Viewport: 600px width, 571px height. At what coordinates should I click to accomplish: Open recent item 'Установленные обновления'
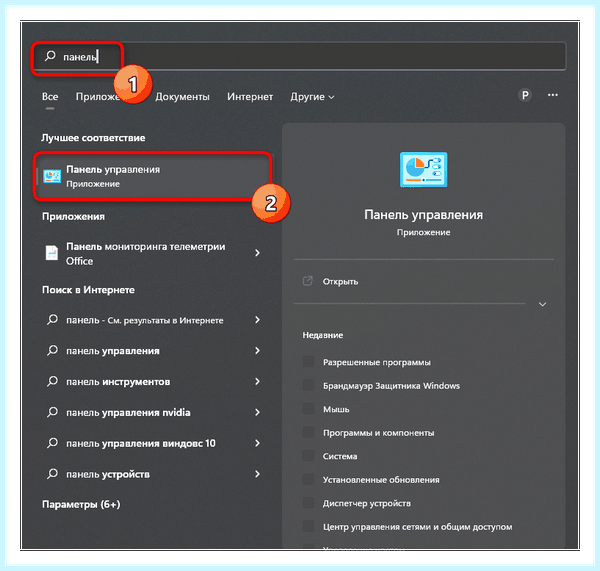(381, 480)
